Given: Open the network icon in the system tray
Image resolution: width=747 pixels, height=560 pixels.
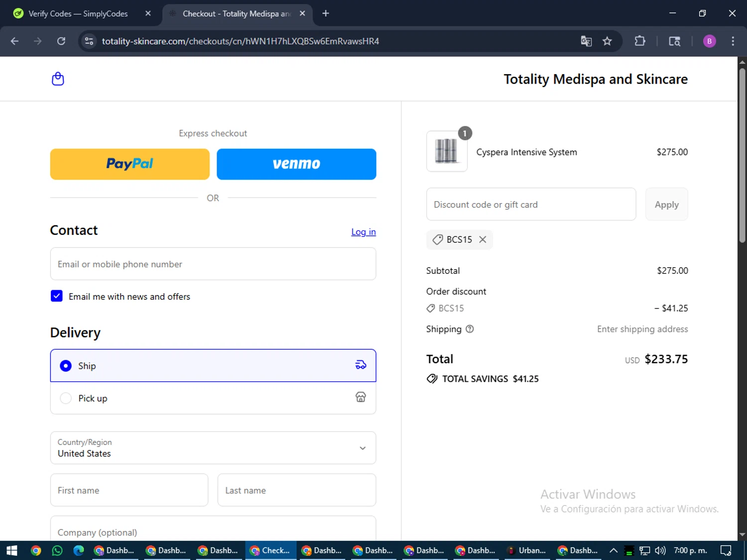Looking at the screenshot, I should (645, 551).
